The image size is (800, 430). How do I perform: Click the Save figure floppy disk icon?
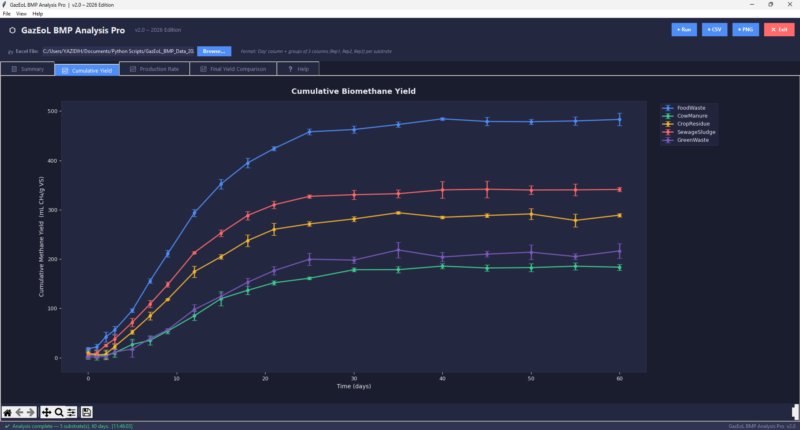[x=87, y=412]
